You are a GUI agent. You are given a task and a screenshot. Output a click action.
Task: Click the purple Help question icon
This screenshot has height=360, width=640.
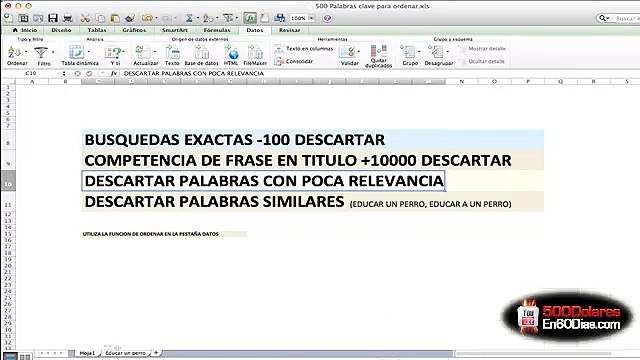(x=327, y=18)
